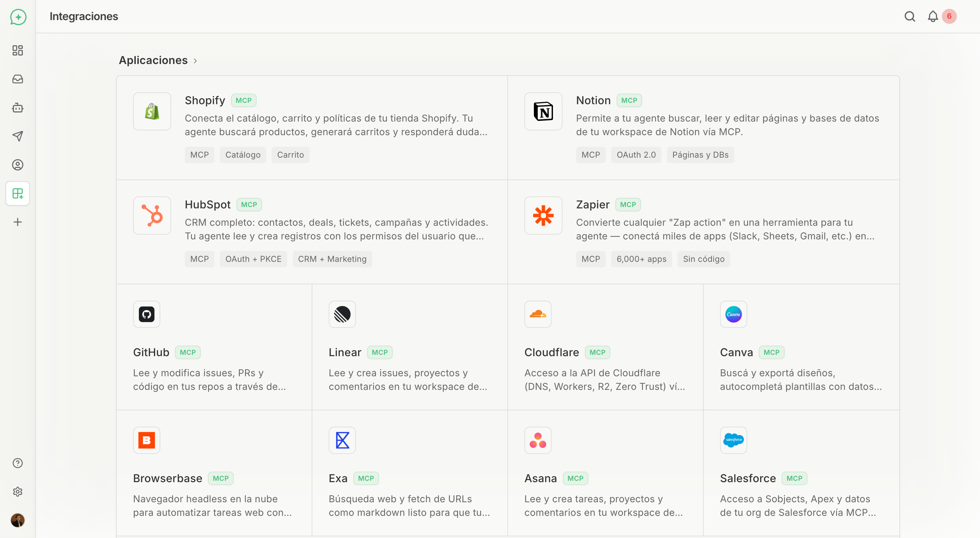Click the Sin código tag
The height and width of the screenshot is (538, 980).
click(703, 259)
